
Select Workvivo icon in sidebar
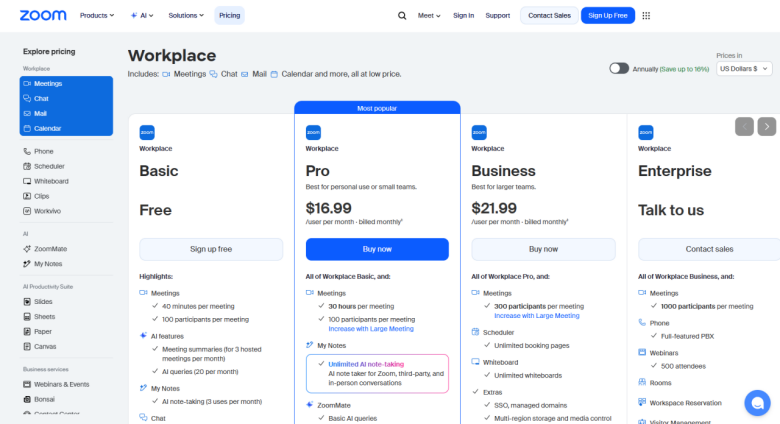tap(27, 211)
